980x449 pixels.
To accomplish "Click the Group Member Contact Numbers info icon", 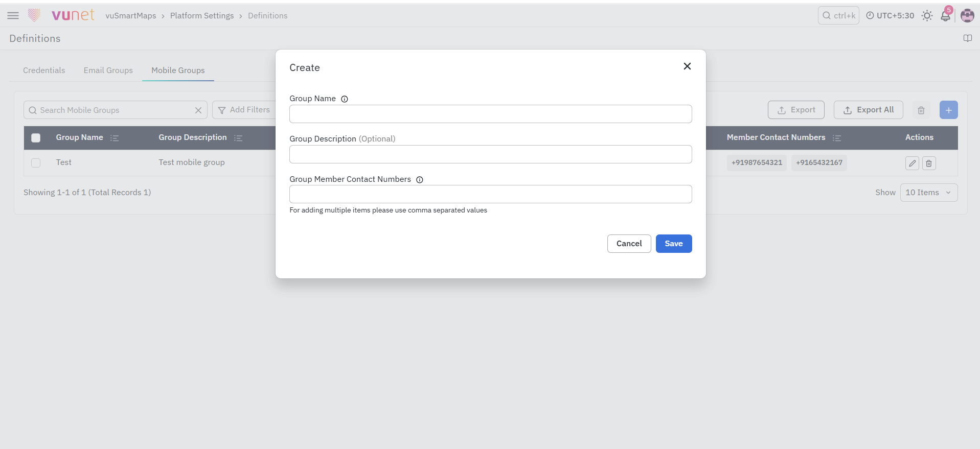I will (420, 180).
